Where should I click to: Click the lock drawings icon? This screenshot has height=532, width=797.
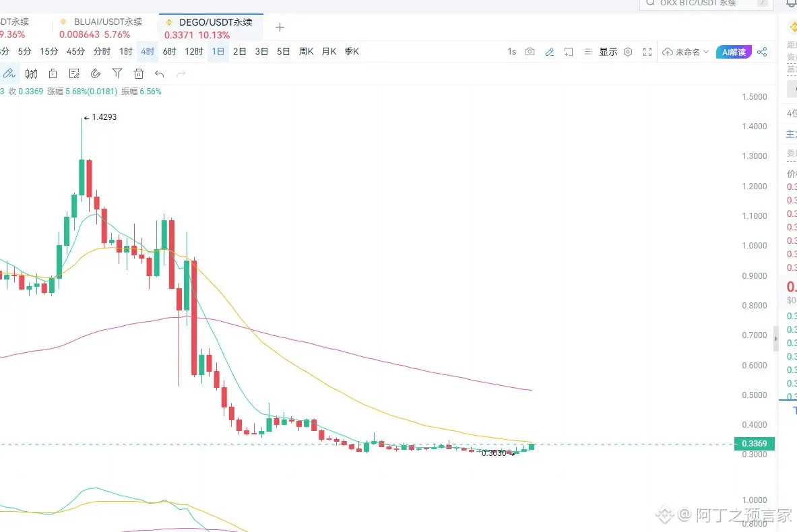pos(53,73)
